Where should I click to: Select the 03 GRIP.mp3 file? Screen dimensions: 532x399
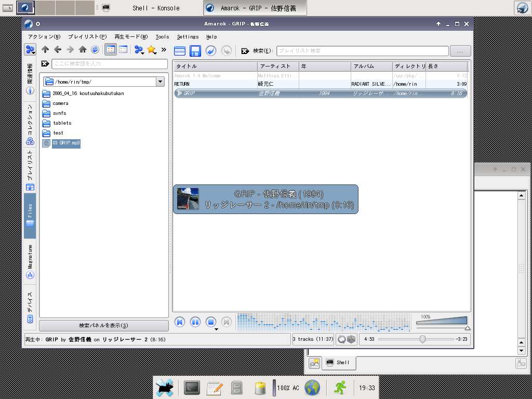pyautogui.click(x=61, y=143)
